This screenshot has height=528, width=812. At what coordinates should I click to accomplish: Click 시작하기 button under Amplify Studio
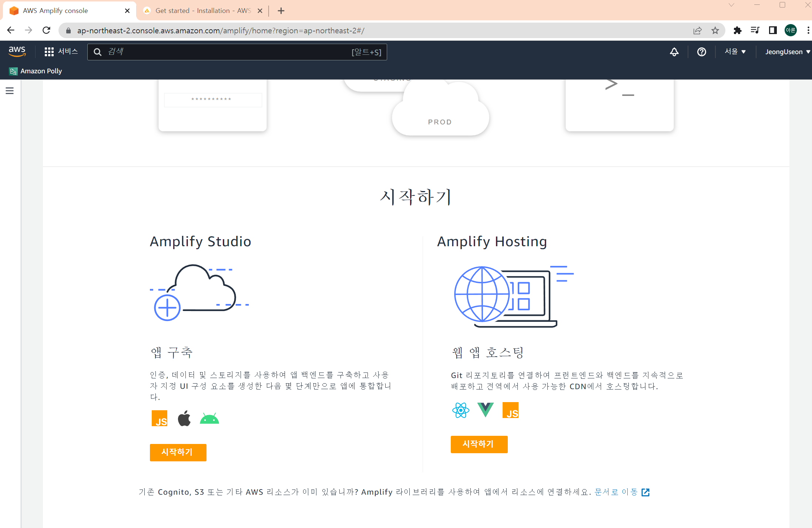(x=178, y=452)
